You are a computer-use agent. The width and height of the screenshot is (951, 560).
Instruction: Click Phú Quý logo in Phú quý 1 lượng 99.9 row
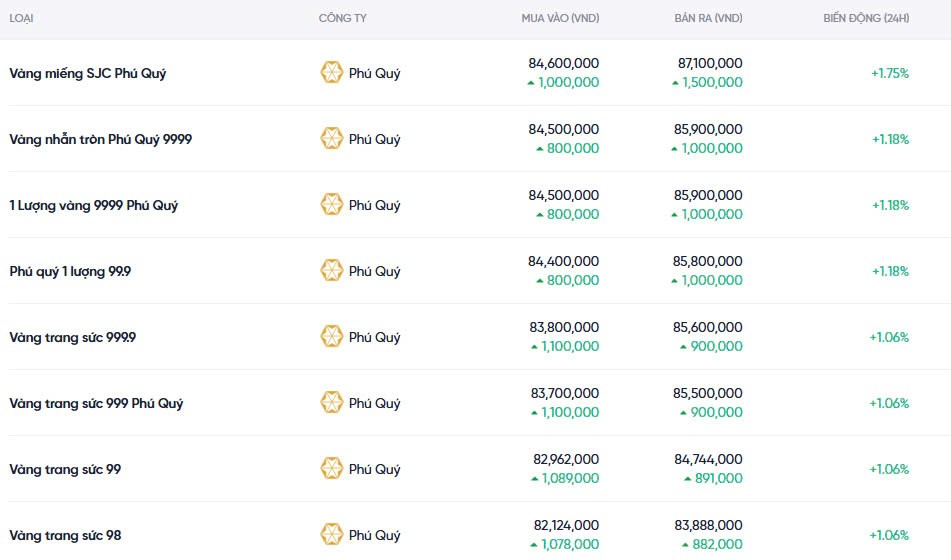click(331, 271)
